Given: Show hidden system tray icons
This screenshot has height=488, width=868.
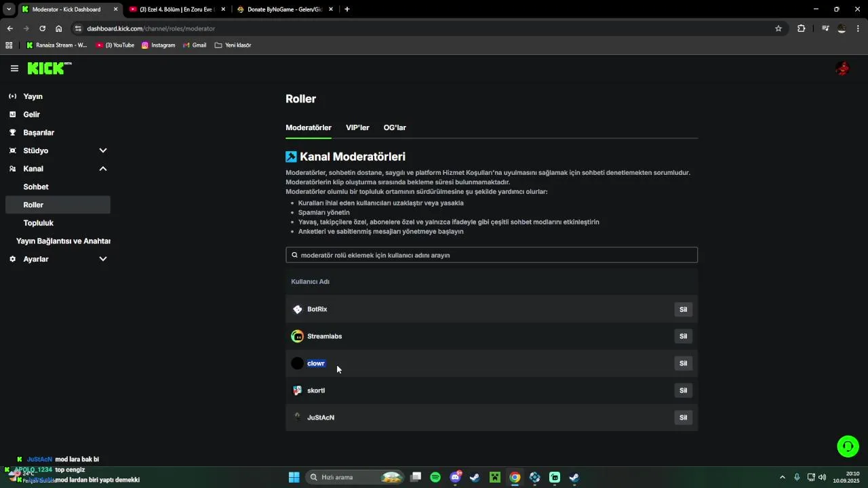Looking at the screenshot, I should [x=782, y=477].
